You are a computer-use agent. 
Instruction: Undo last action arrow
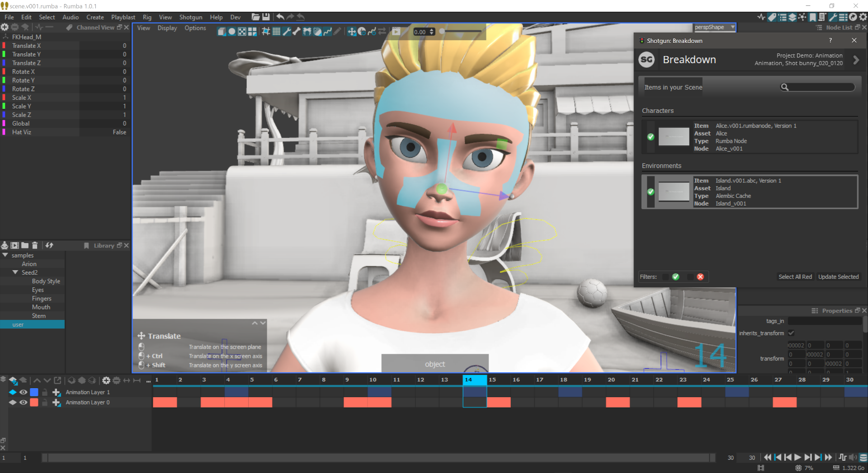(x=280, y=17)
